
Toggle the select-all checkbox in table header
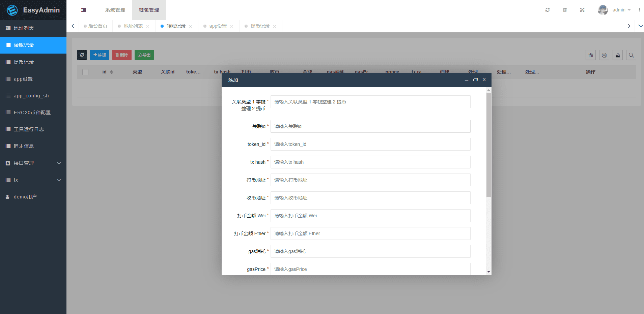[x=85, y=72]
